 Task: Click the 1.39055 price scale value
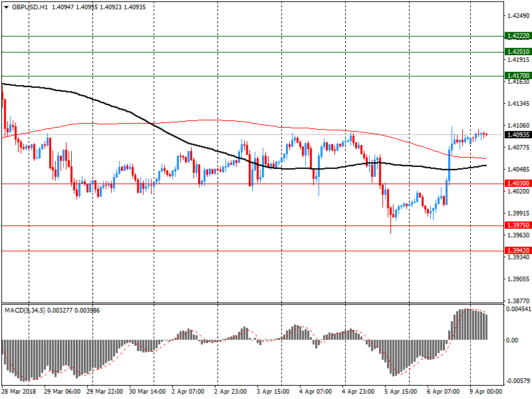pyautogui.click(x=518, y=279)
